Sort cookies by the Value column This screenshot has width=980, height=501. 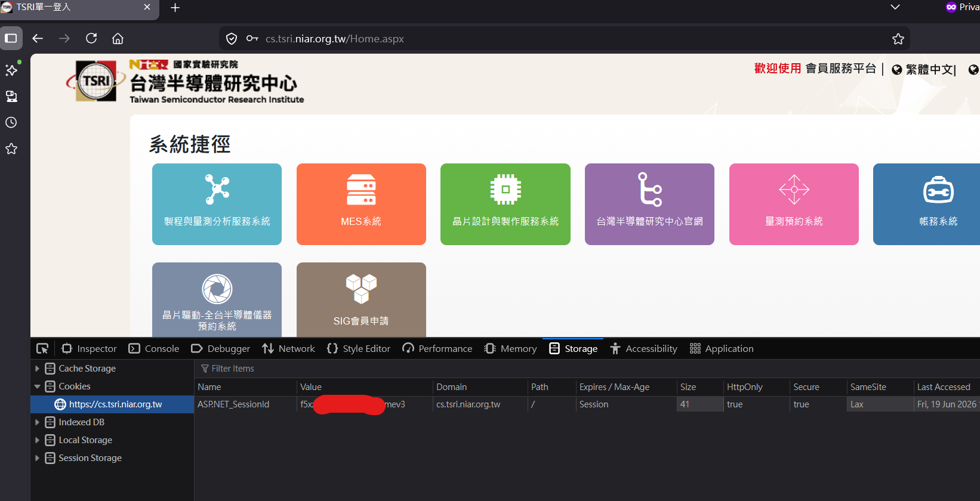(x=364, y=387)
